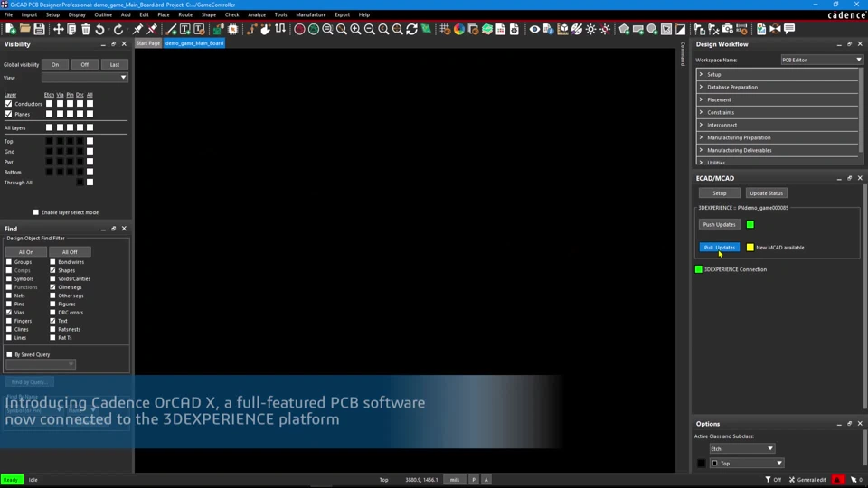
Task: Click the green 3DEXPERIENCE Connection indicator
Action: point(699,269)
